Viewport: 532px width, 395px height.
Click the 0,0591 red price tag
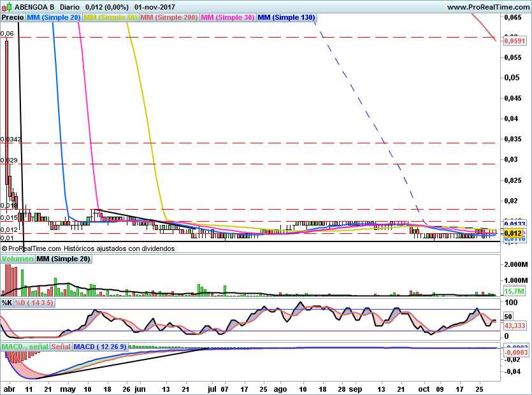click(514, 41)
